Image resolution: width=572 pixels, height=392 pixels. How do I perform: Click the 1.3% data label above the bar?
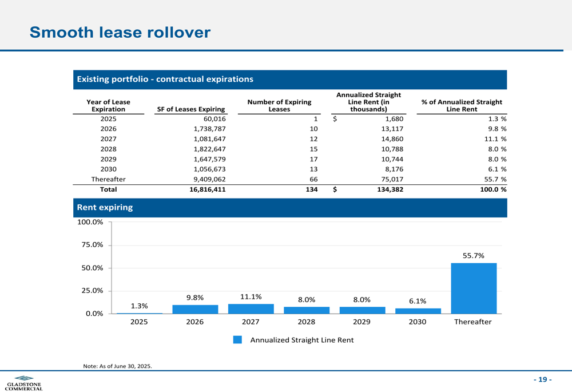pos(140,306)
